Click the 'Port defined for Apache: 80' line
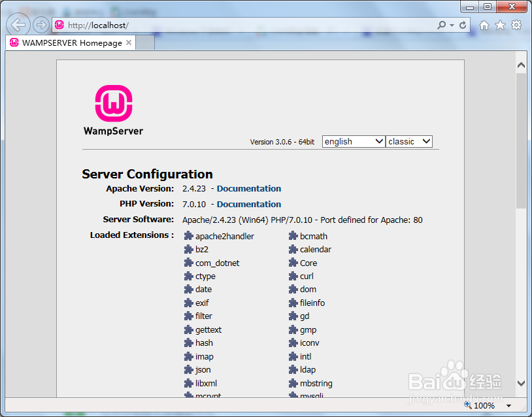Viewport: 532px width, 417px height. (371, 220)
